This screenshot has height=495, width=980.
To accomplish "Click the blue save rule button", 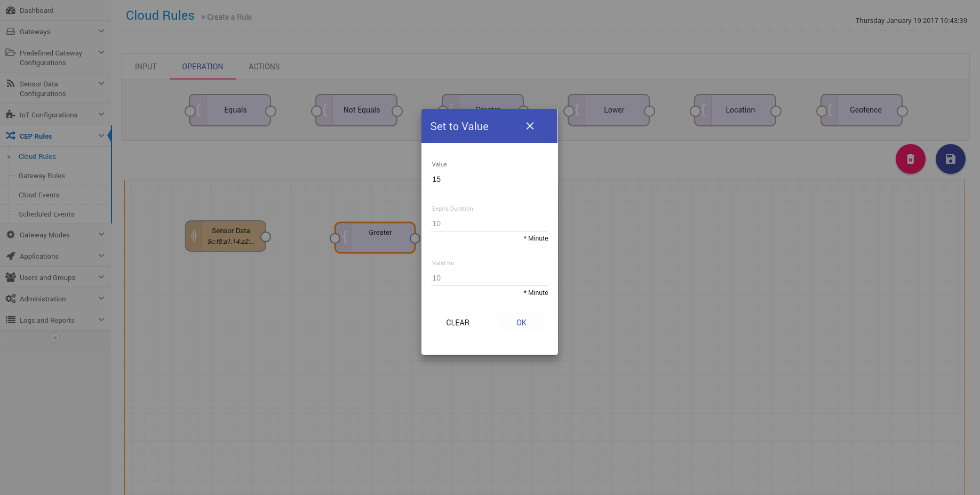I will [950, 159].
